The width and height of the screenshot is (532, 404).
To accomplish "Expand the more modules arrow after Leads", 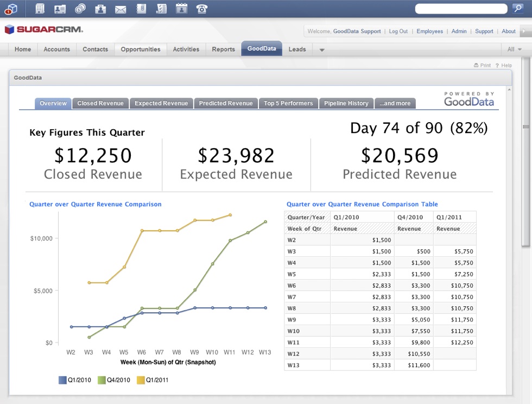I will pyautogui.click(x=322, y=50).
